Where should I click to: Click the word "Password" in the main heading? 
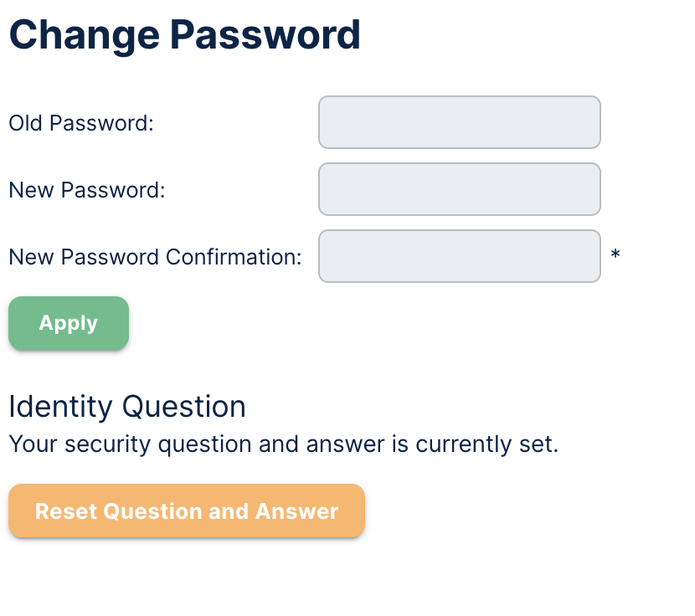(265, 35)
